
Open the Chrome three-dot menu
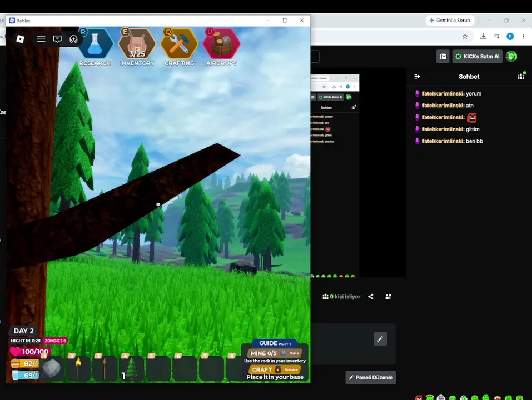coord(524,36)
